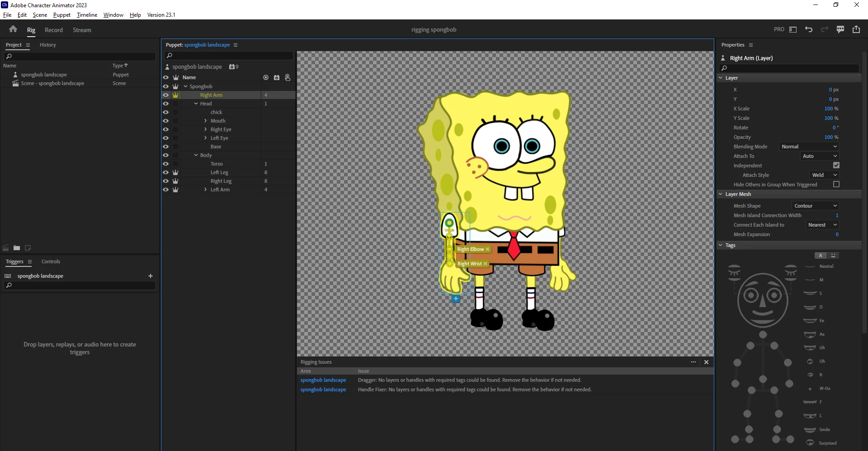868x451 pixels.
Task: Click the behaviors count icon next to 9
Action: click(232, 67)
